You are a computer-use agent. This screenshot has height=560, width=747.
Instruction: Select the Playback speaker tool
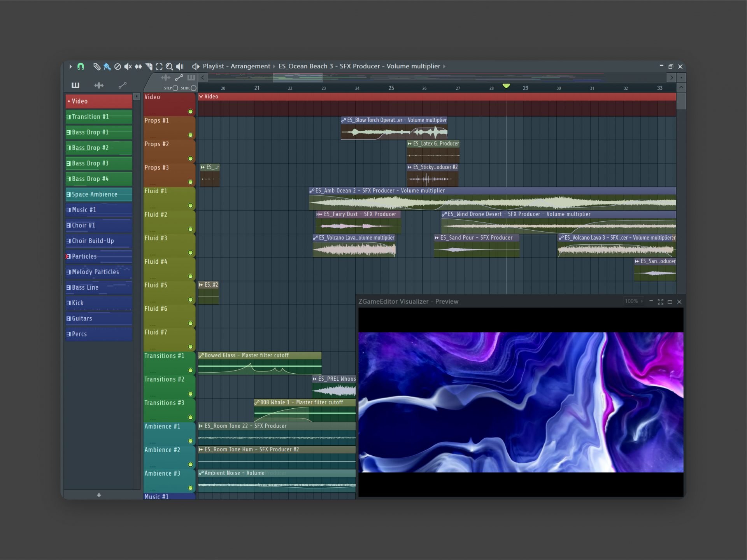pos(180,66)
